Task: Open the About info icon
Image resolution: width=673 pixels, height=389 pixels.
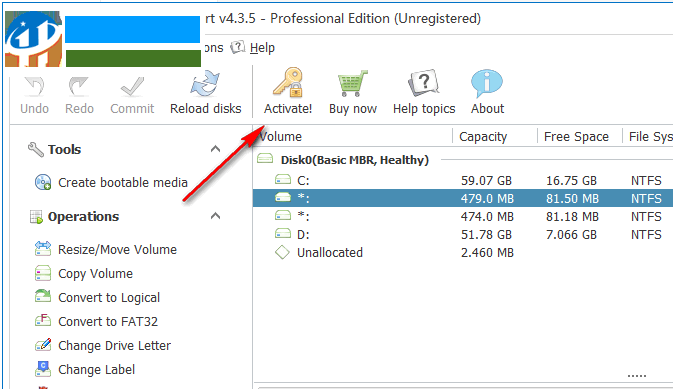Action: pos(487,83)
